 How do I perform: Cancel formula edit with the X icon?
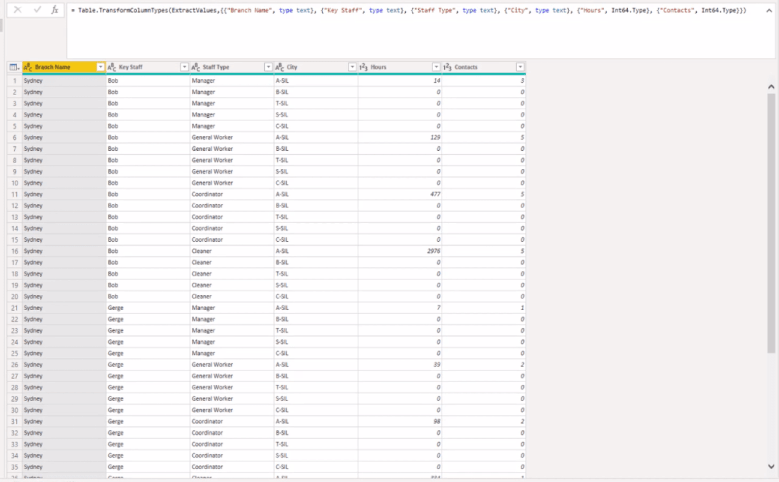[17, 10]
